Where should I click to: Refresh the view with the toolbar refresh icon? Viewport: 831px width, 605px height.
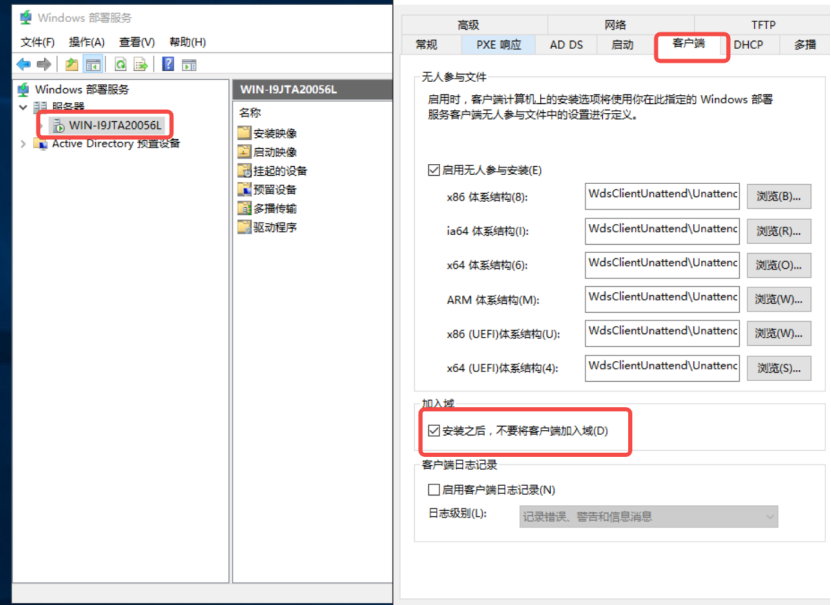[121, 65]
